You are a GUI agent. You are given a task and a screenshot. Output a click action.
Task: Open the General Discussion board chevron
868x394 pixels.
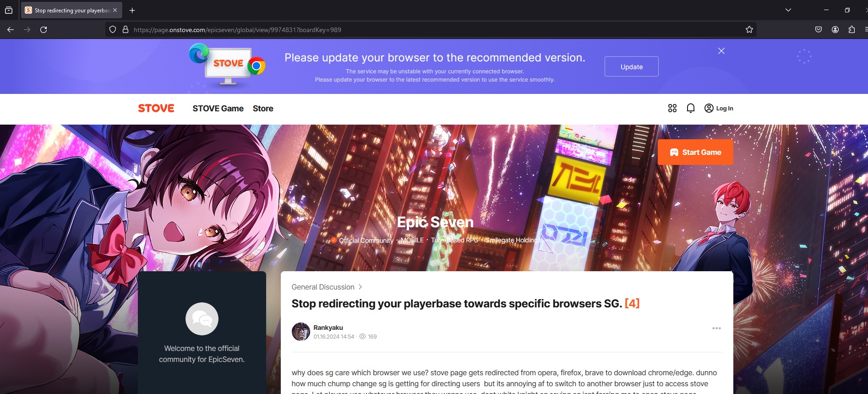tap(360, 287)
